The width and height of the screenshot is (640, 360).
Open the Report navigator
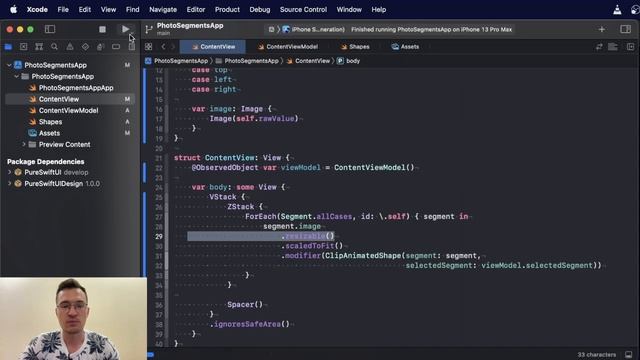coord(131,47)
